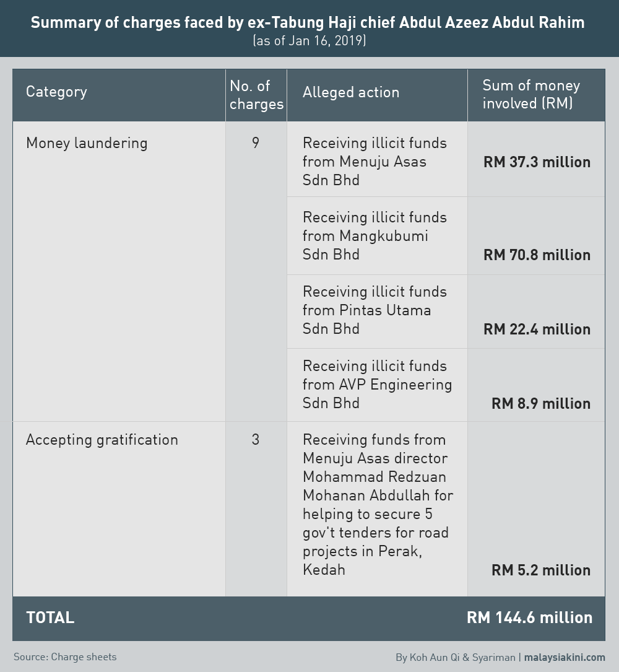619x672 pixels.
Task: Click the number 9 charges cell
Action: pyautogui.click(x=256, y=142)
